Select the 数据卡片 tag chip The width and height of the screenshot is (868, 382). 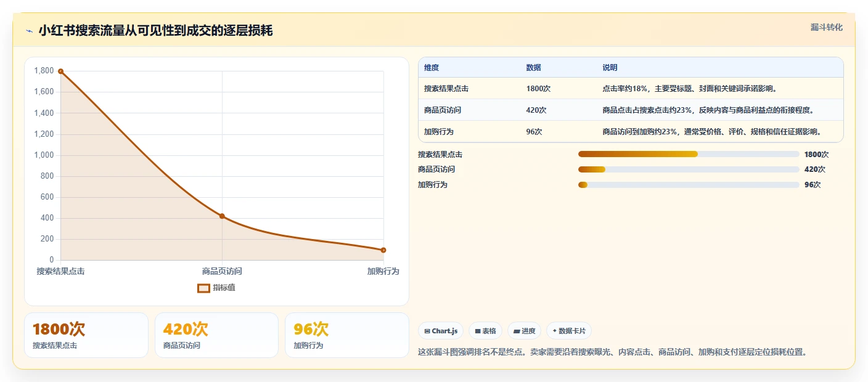(568, 331)
